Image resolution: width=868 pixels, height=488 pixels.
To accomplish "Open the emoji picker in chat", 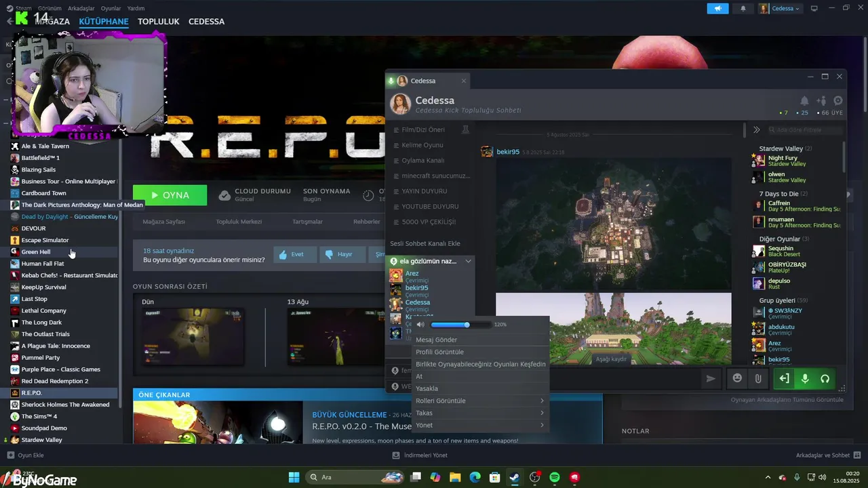I will point(737,378).
